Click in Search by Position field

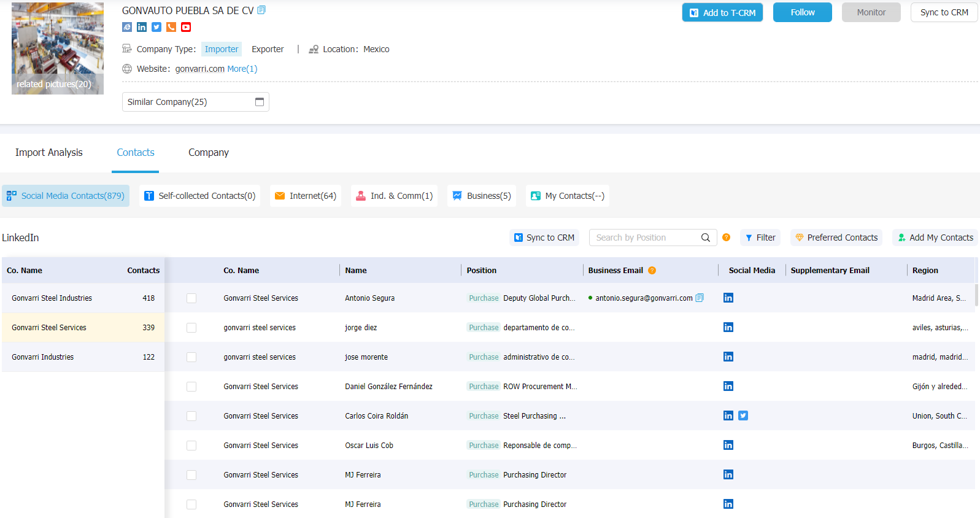tap(644, 238)
